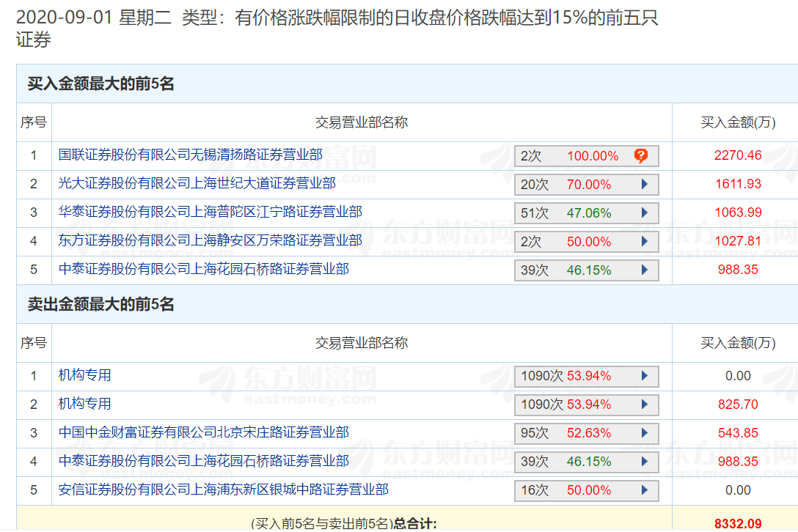
Task: Open first 机构专用 link in sell list
Action: [84, 375]
